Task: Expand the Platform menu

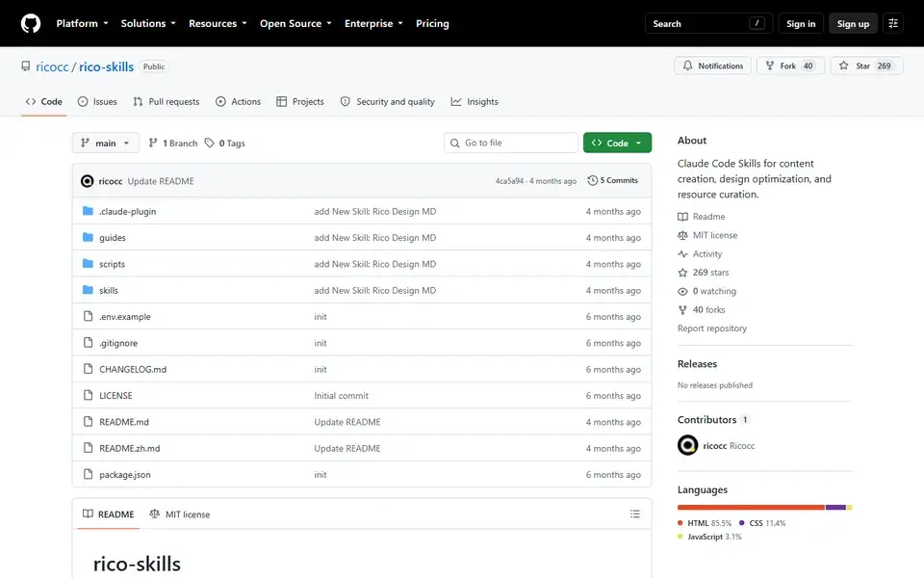Action: pyautogui.click(x=82, y=23)
